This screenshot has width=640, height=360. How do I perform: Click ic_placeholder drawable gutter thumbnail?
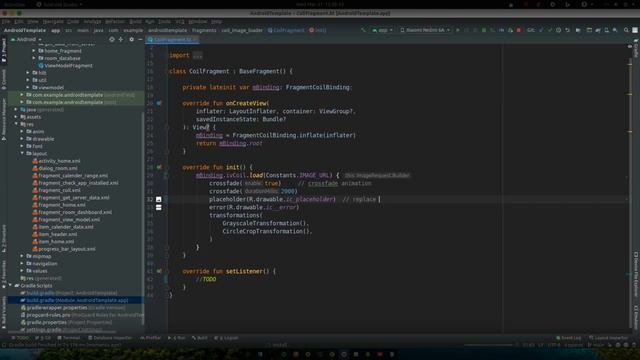159,200
